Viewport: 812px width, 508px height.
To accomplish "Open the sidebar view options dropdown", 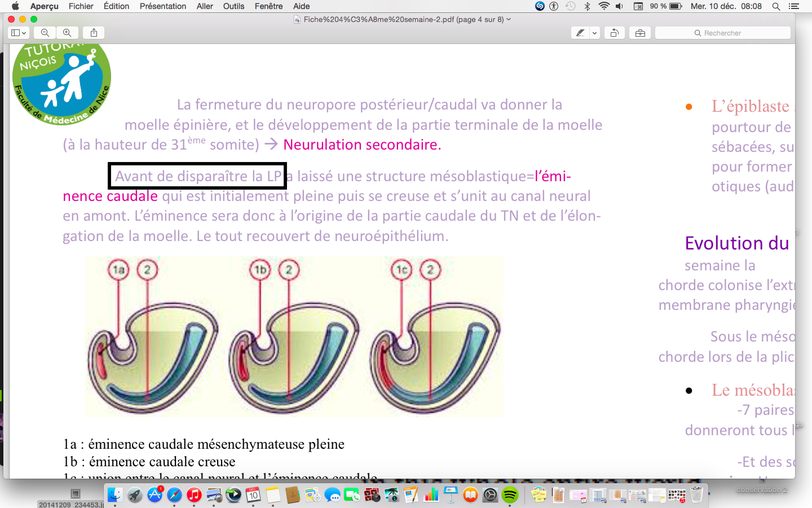I will point(19,33).
